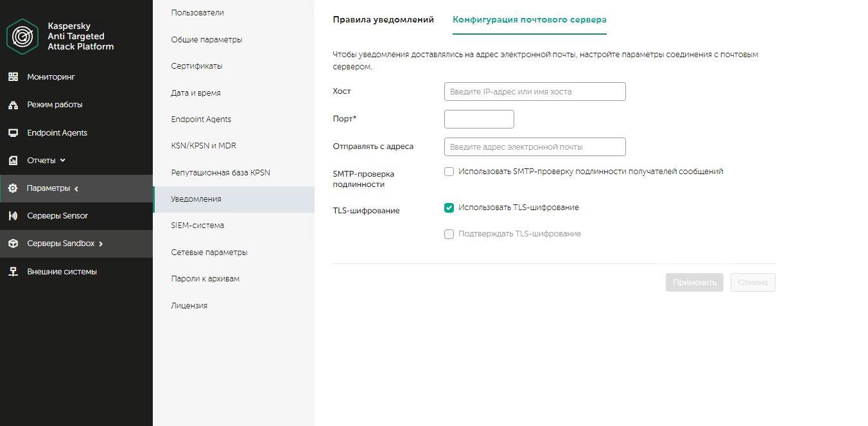This screenshot has width=868, height=426.
Task: Select the Внешние системы network icon
Action: [x=13, y=272]
